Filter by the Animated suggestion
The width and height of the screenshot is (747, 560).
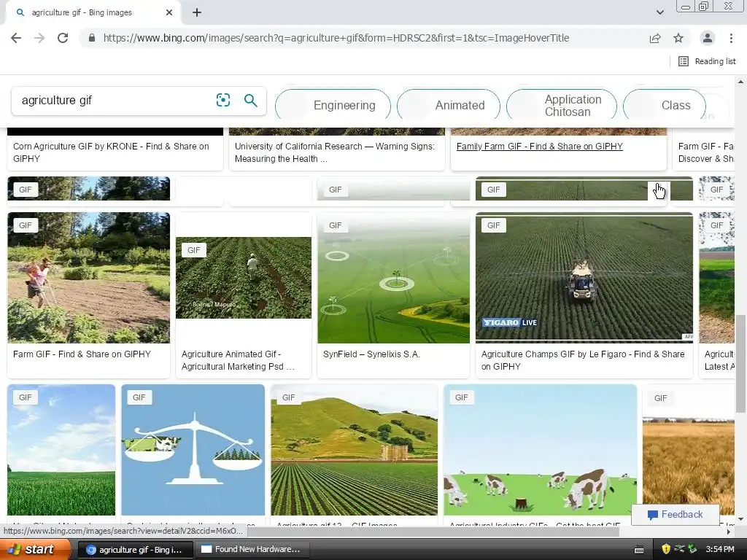click(449, 105)
